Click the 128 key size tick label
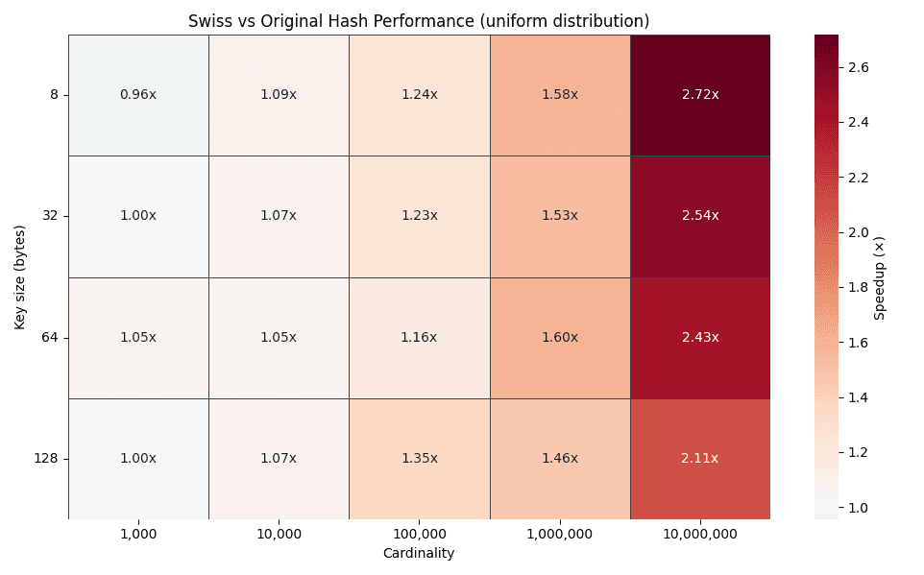 (x=46, y=459)
